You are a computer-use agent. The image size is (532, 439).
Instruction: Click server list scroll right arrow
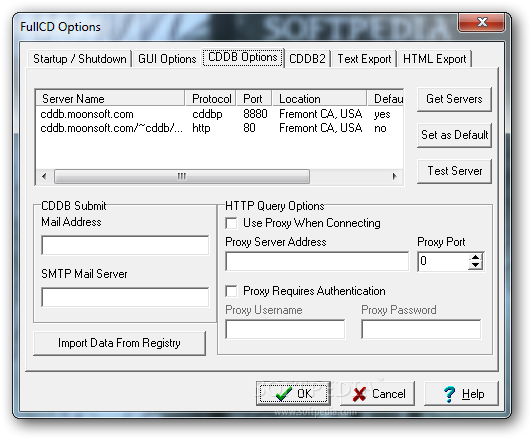pyautogui.click(x=394, y=176)
